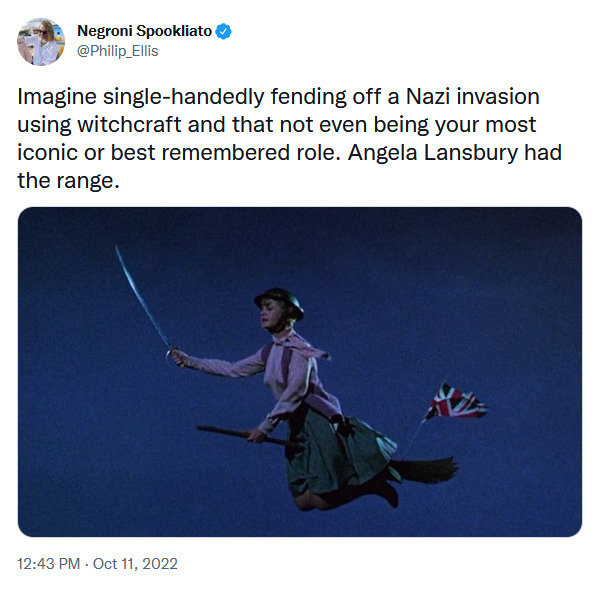The width and height of the screenshot is (600, 590).
Task: Click the broomstick bristles in the picture
Action: coord(422,466)
